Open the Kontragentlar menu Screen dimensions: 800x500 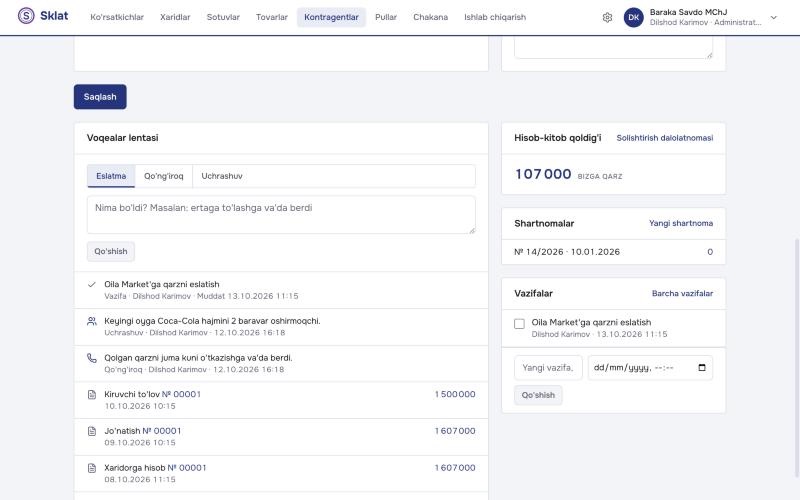pos(331,17)
